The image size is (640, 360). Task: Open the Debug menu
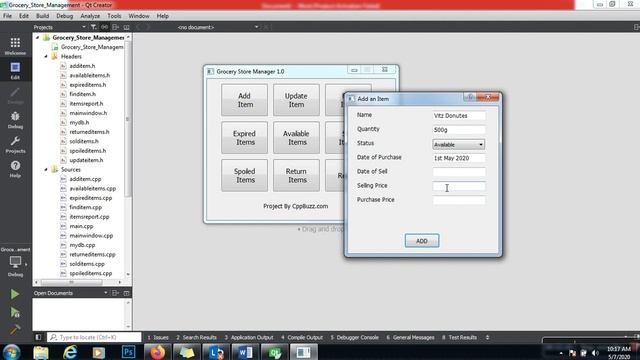(x=64, y=16)
